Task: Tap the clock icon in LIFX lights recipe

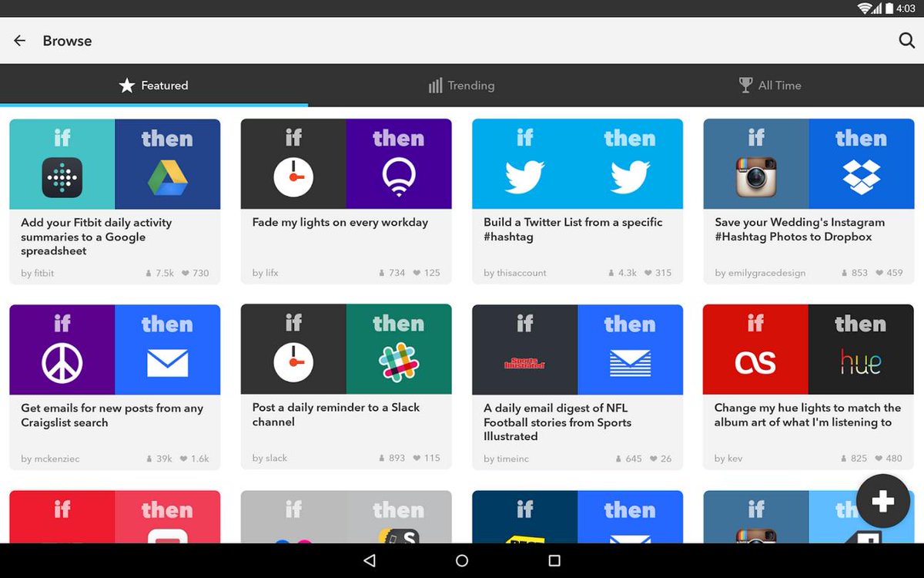Action: point(293,177)
